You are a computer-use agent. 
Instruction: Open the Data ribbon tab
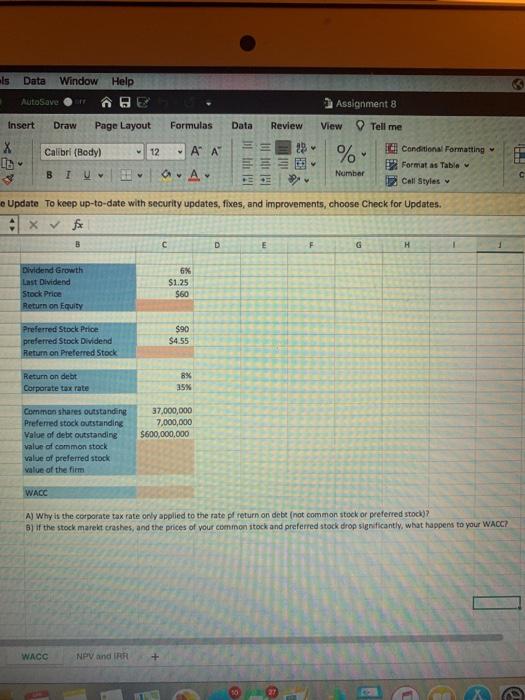242,126
